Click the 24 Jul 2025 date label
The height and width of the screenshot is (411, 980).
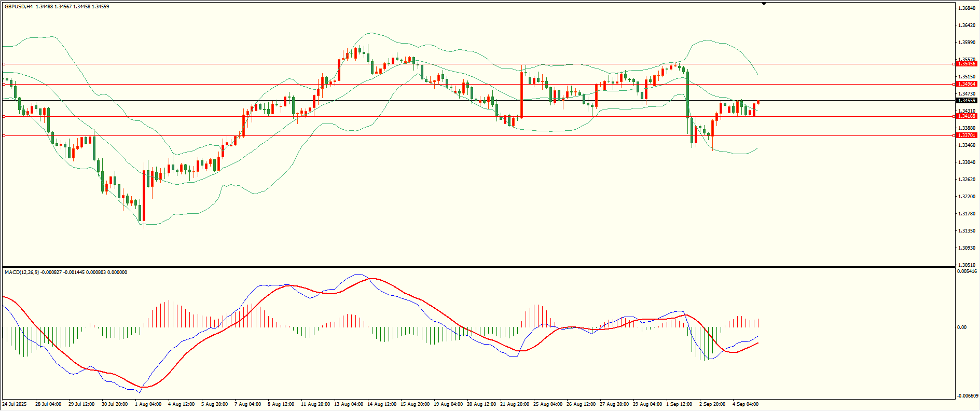[x=15, y=404]
